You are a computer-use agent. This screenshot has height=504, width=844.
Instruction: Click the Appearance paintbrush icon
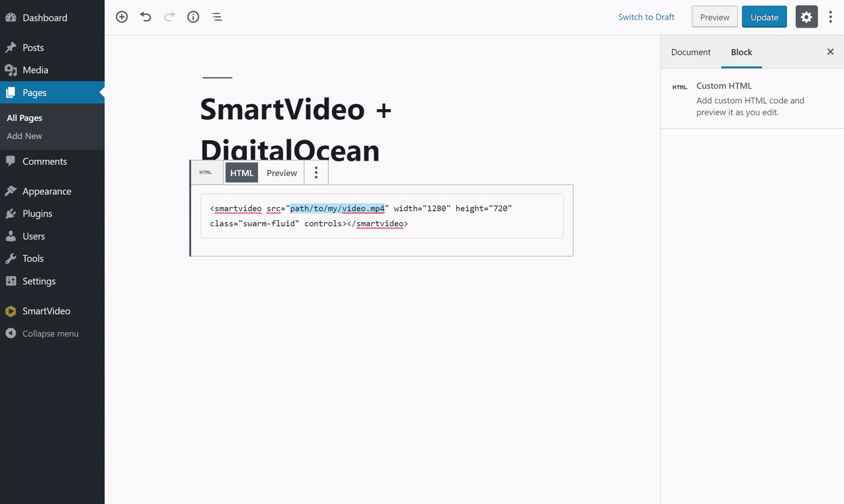pos(11,191)
